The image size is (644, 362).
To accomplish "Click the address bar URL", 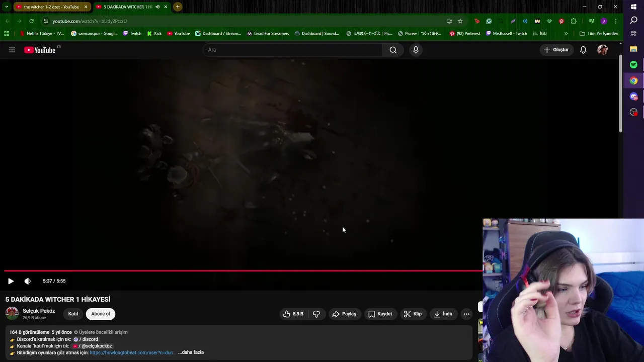I will click(90, 21).
